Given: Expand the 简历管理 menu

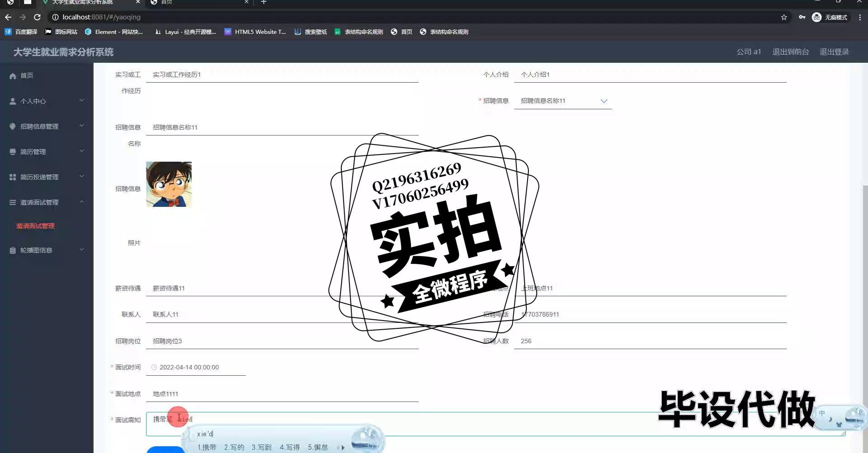Looking at the screenshot, I should 47,152.
